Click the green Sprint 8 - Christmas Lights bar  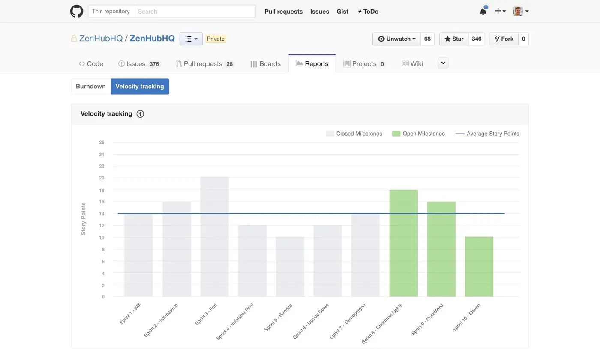(x=404, y=243)
